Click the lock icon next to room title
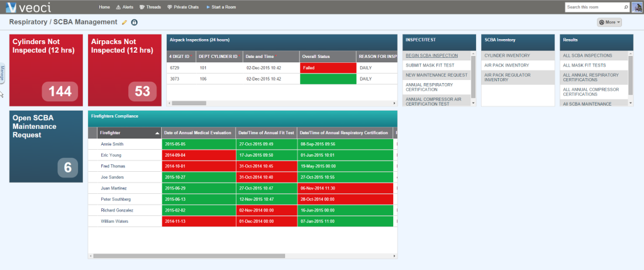The height and width of the screenshot is (270, 644). click(x=134, y=22)
